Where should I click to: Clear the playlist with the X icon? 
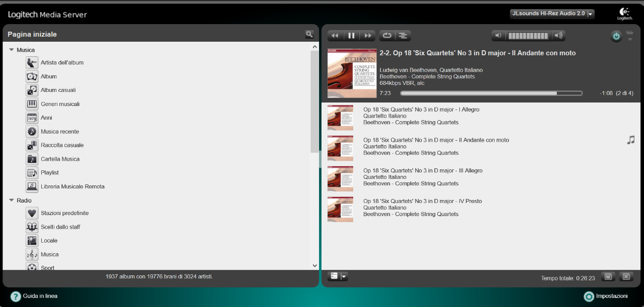pos(625,276)
